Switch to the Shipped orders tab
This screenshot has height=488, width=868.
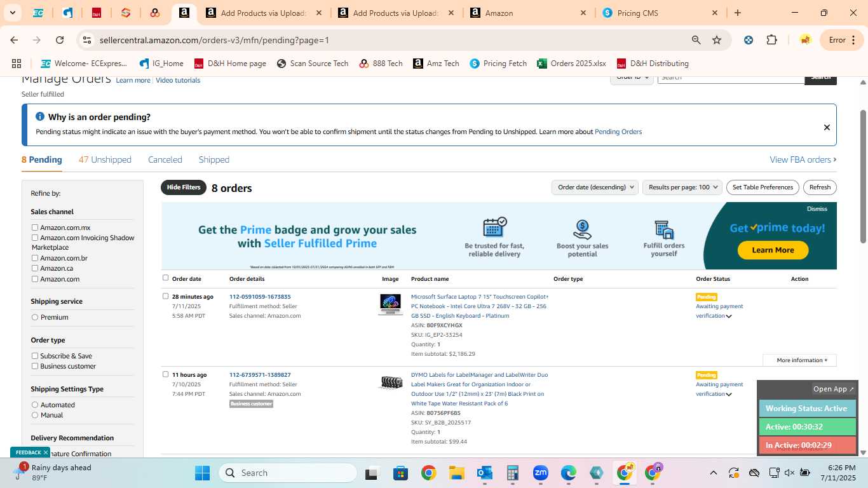[x=214, y=159]
